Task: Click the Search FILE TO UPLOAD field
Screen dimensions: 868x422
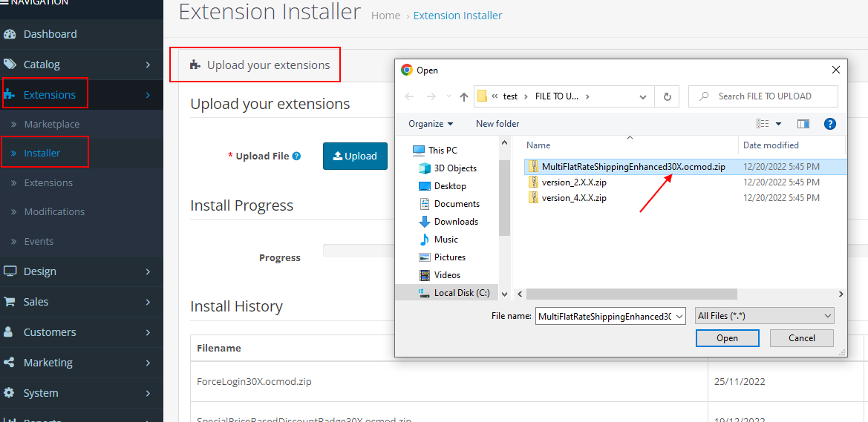Action: pyautogui.click(x=763, y=96)
